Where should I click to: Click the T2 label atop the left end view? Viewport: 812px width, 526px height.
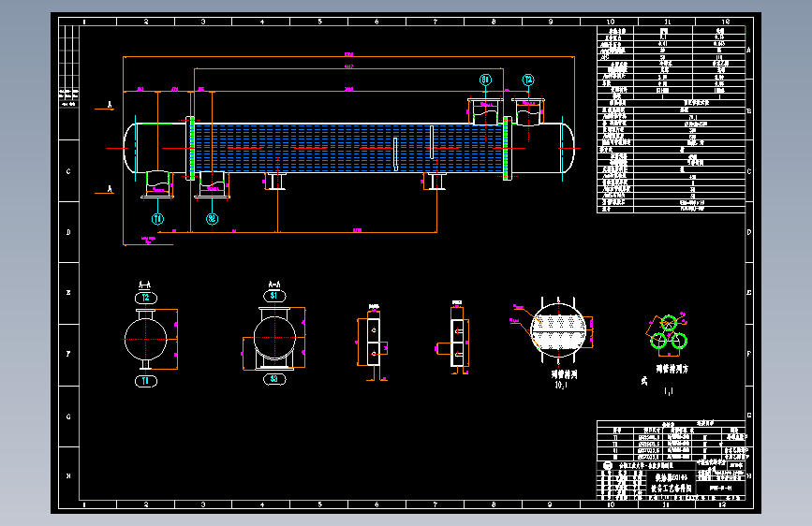[146, 298]
